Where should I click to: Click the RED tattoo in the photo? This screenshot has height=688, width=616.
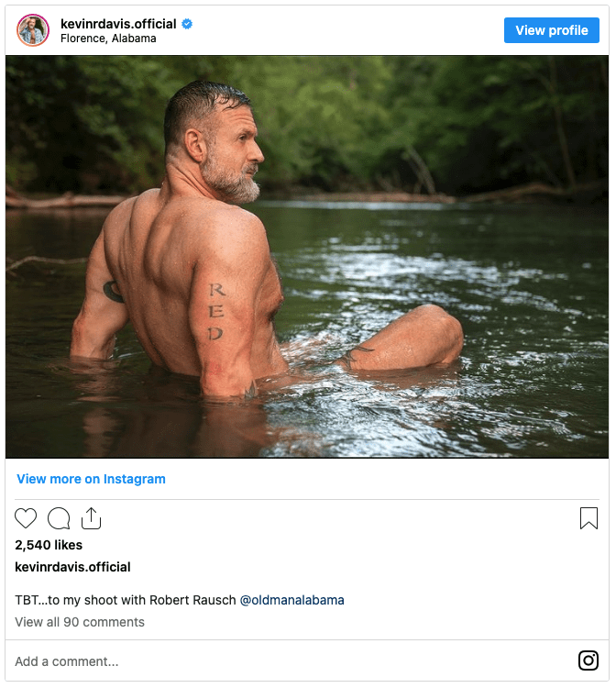(x=215, y=312)
